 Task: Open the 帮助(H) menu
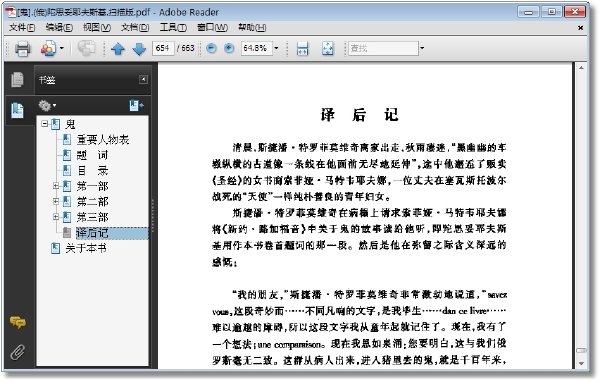252,28
